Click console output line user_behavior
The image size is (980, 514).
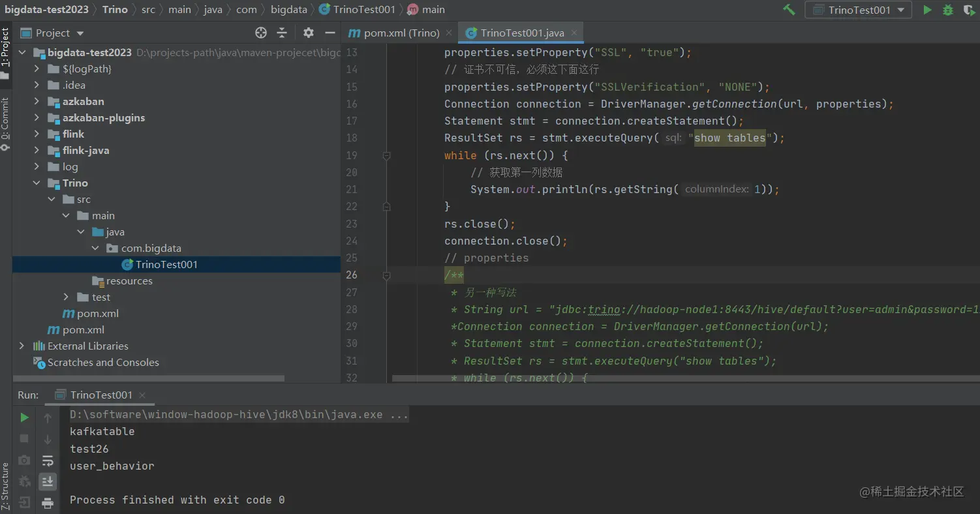tap(112, 466)
